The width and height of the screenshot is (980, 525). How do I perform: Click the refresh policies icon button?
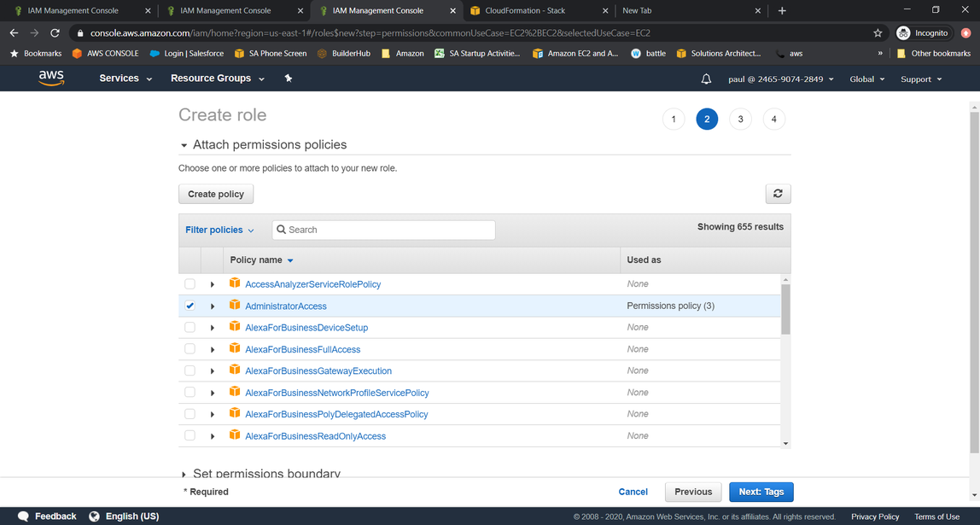coord(779,194)
